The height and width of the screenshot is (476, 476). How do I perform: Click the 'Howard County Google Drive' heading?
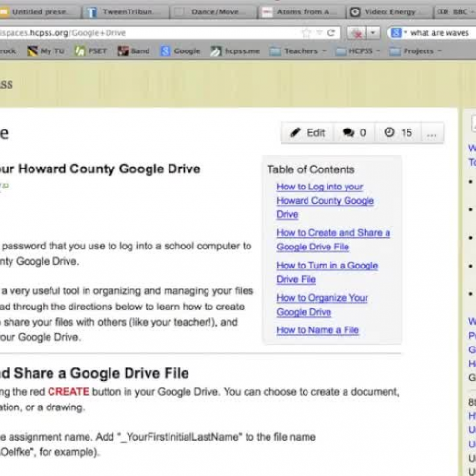pos(109,169)
